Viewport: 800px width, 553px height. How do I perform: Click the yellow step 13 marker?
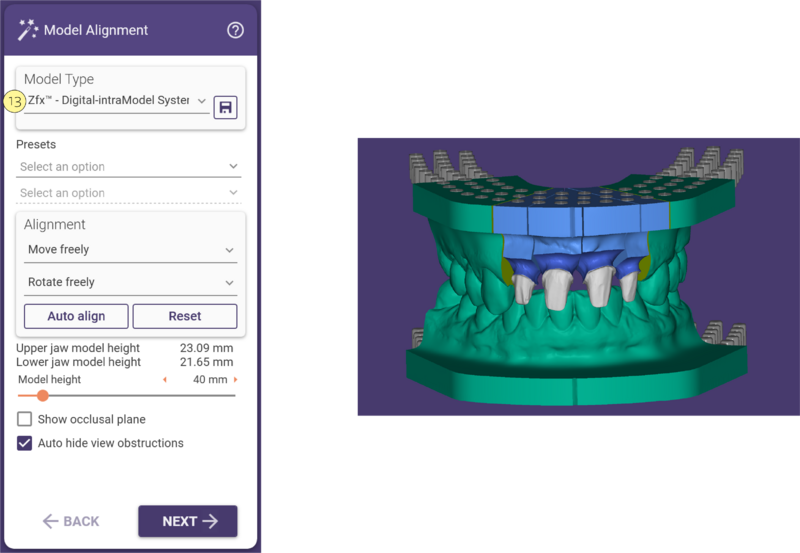[x=14, y=102]
